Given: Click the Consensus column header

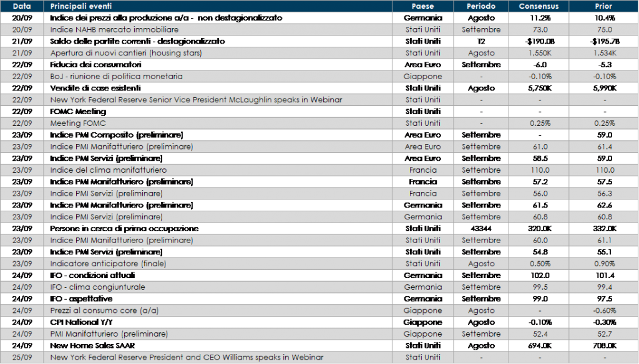Looking at the screenshot, I should [539, 6].
